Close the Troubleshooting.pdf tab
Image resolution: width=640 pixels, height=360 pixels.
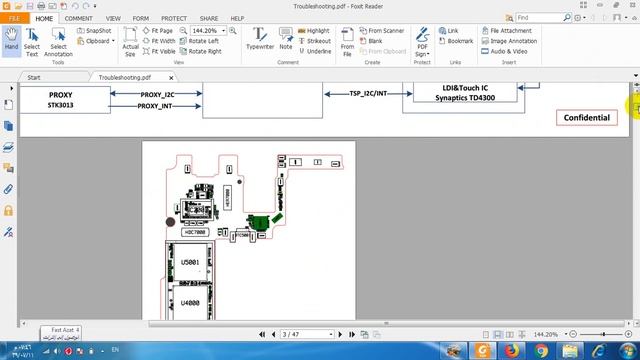click(x=171, y=78)
